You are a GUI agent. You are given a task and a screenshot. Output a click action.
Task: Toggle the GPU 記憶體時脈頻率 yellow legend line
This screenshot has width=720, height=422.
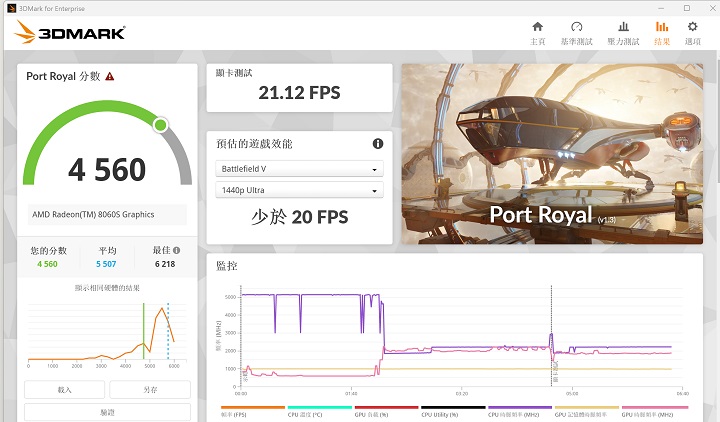pos(587,407)
